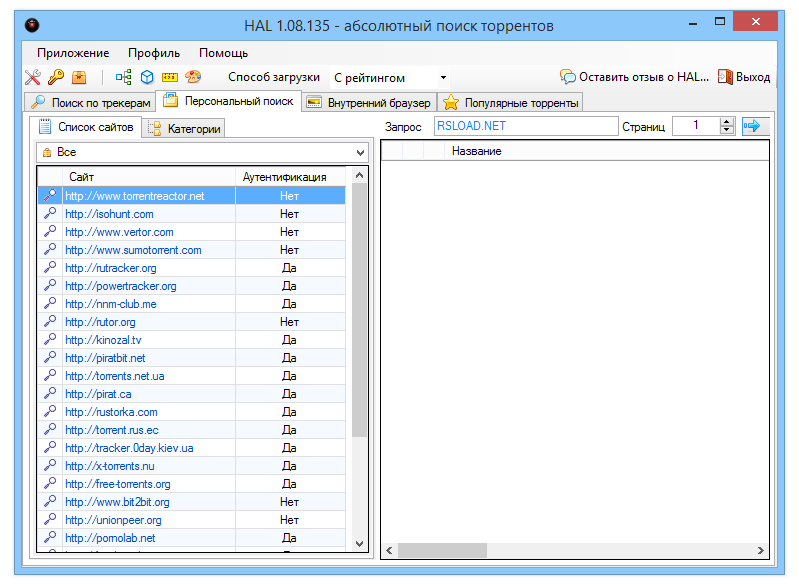The image size is (799, 585).
Task: Open the 'Приложение' menu
Action: [73, 53]
